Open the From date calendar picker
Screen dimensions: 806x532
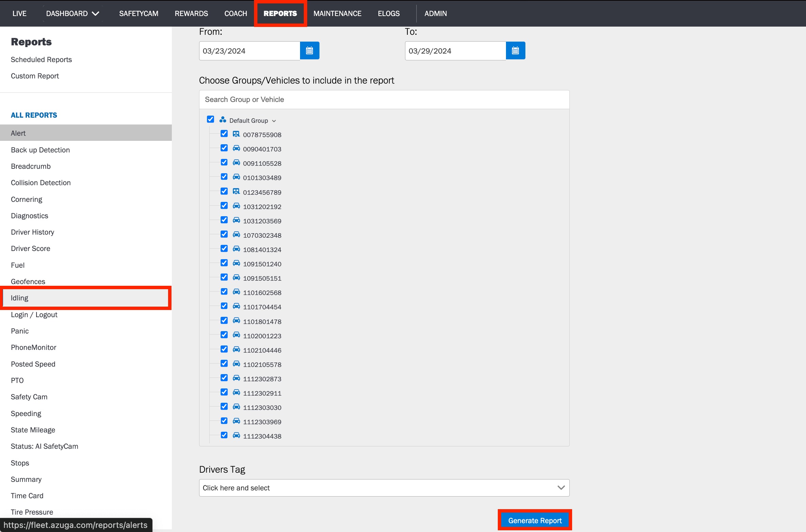click(x=310, y=51)
